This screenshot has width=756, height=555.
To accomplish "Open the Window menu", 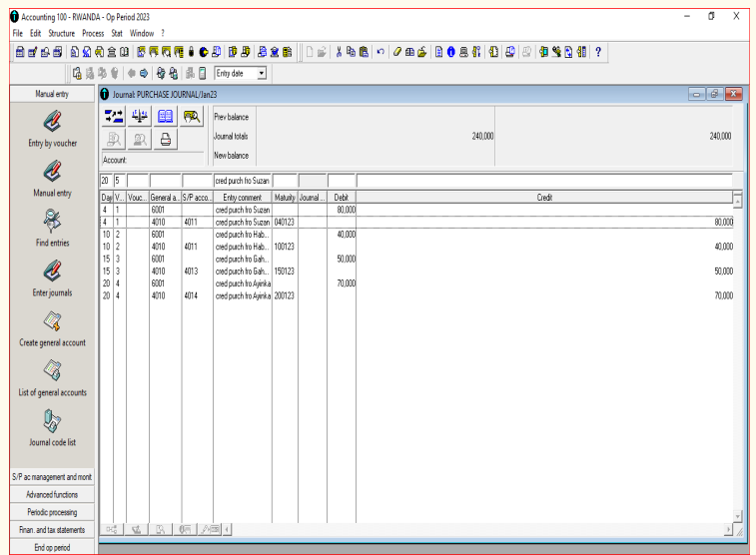I will pos(142,33).
